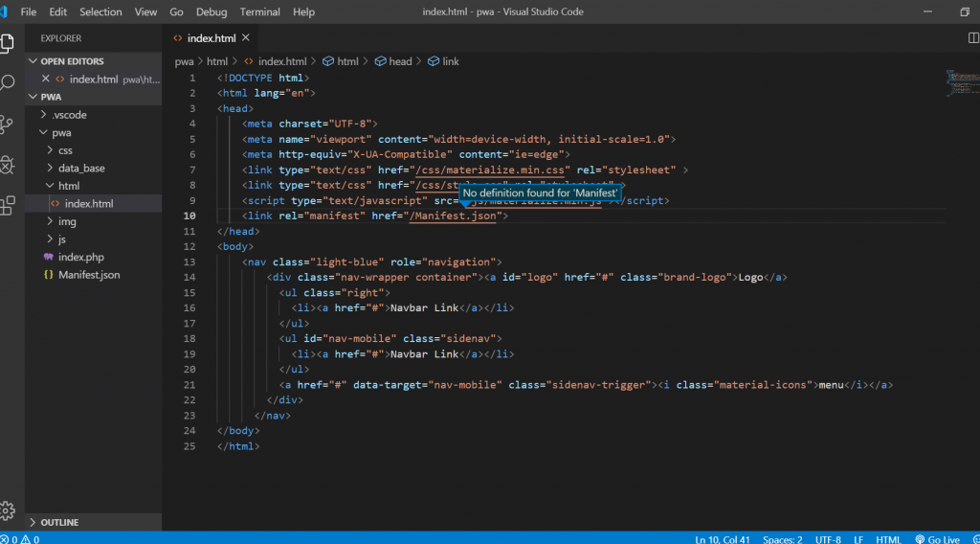
Task: Open the View menu
Action: tap(145, 11)
